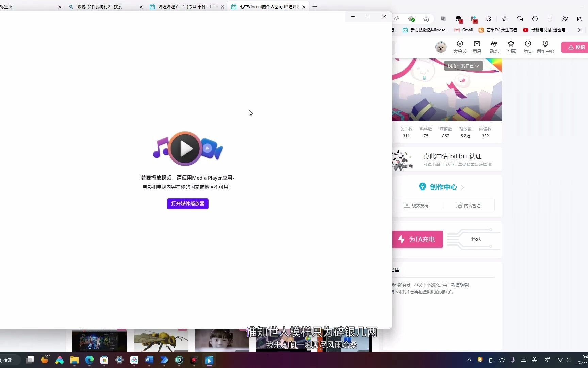Expand the favorites bar overflow chevron
Viewport: 588px width, 368px height.
tap(579, 30)
